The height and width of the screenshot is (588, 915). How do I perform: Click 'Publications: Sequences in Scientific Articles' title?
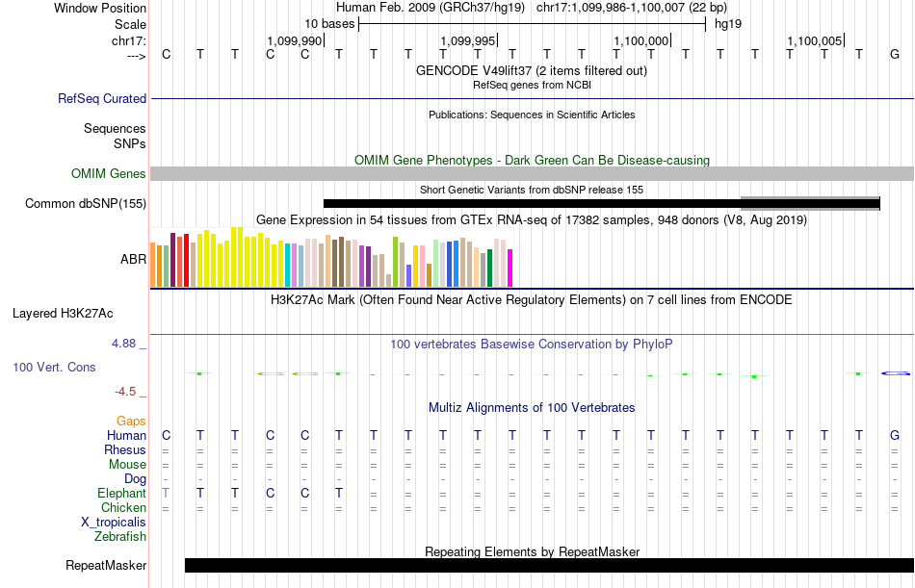[x=532, y=115]
